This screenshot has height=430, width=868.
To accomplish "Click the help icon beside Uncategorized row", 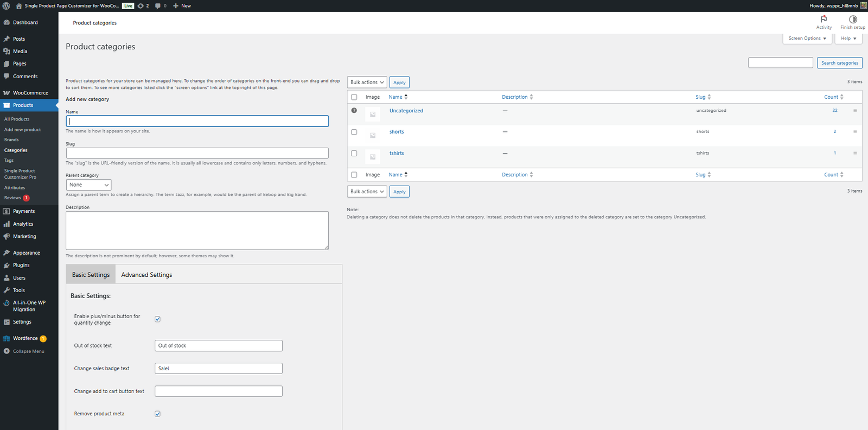I will click(354, 110).
